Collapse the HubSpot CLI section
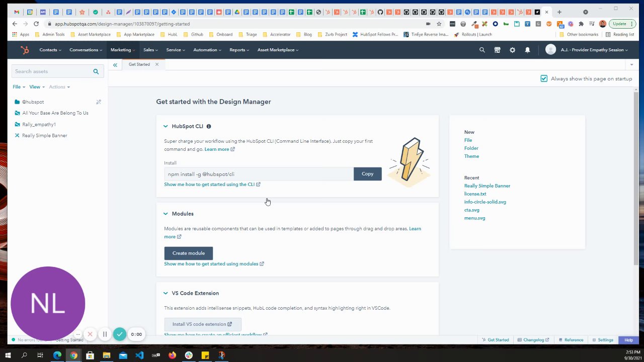The height and width of the screenshot is (362, 644). 166,126
